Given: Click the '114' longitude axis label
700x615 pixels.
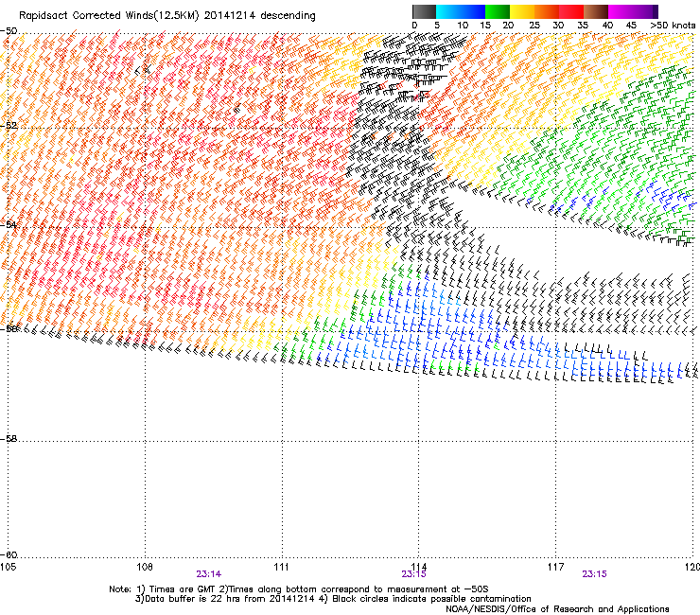Looking at the screenshot, I should pos(418,567).
